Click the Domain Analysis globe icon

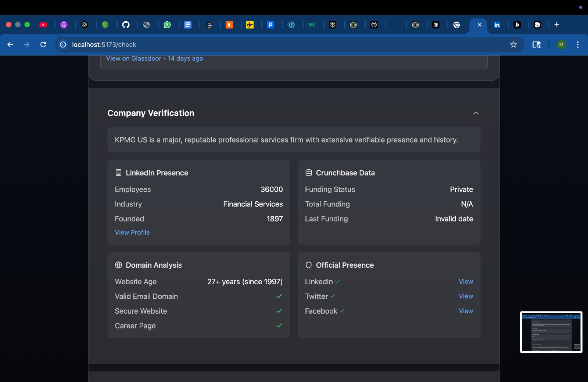point(118,265)
